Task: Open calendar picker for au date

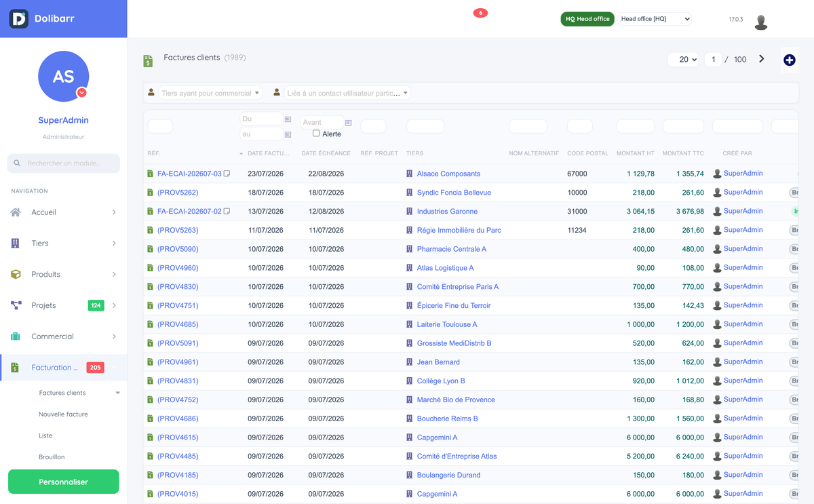Action: 288,134
